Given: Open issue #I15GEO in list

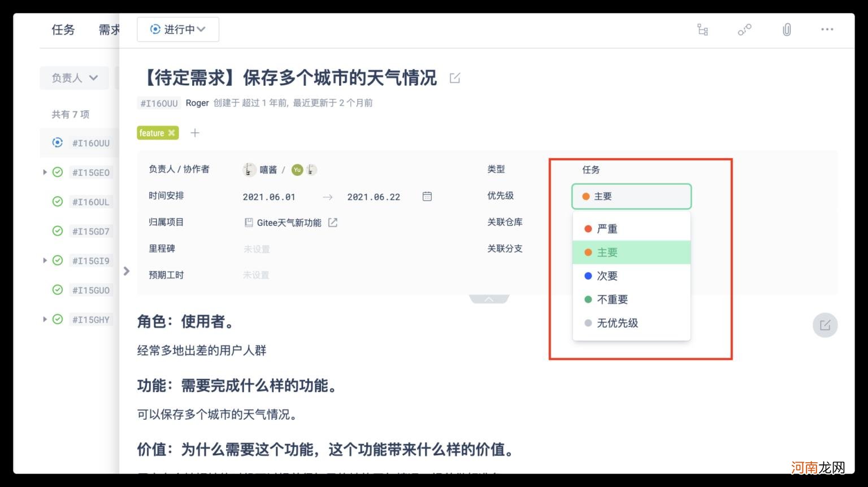Looking at the screenshot, I should pos(91,172).
